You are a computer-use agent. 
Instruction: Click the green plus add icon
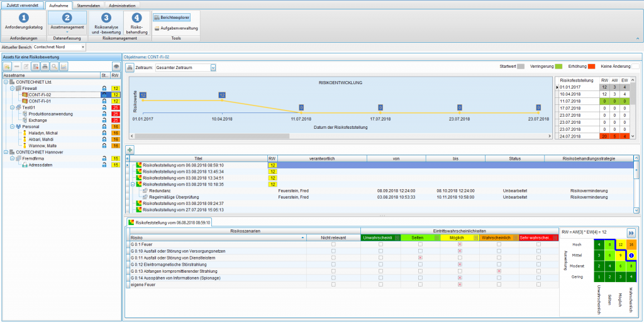[130, 150]
